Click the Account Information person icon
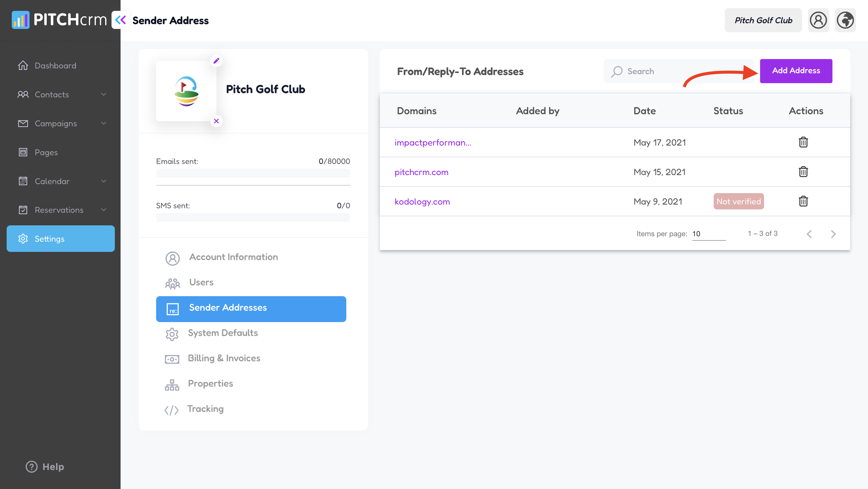This screenshot has width=868, height=489. pos(172,258)
